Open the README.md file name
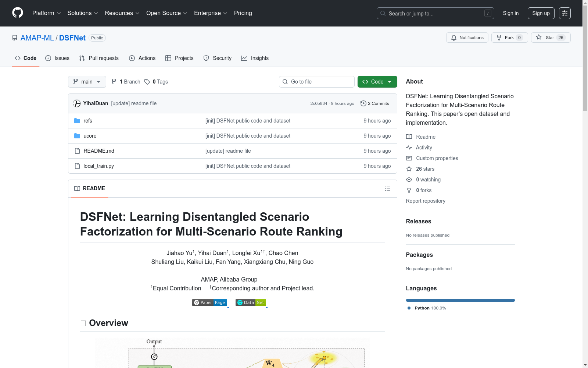This screenshot has height=368, width=588. (99, 151)
